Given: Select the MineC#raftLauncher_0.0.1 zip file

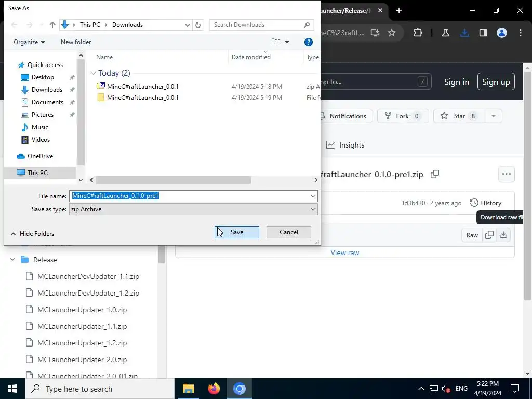Looking at the screenshot, I should pos(142,87).
